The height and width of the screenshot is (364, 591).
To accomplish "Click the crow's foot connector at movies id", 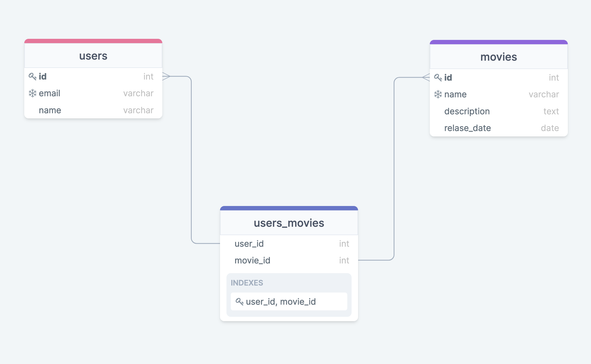I will pos(426,77).
